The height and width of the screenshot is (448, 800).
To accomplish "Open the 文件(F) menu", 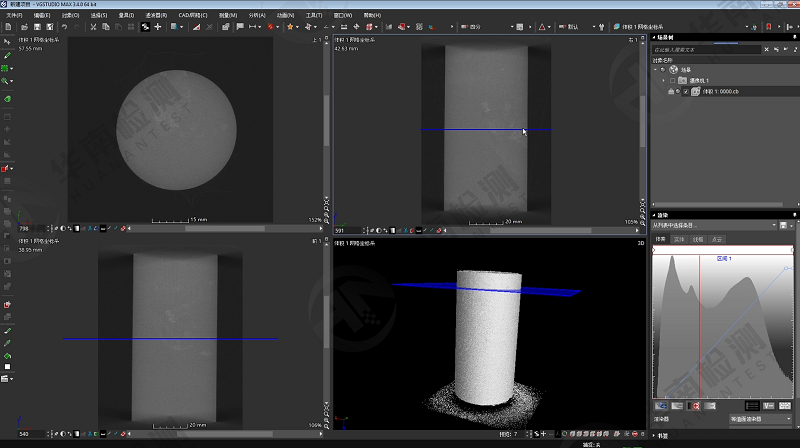I will click(13, 16).
